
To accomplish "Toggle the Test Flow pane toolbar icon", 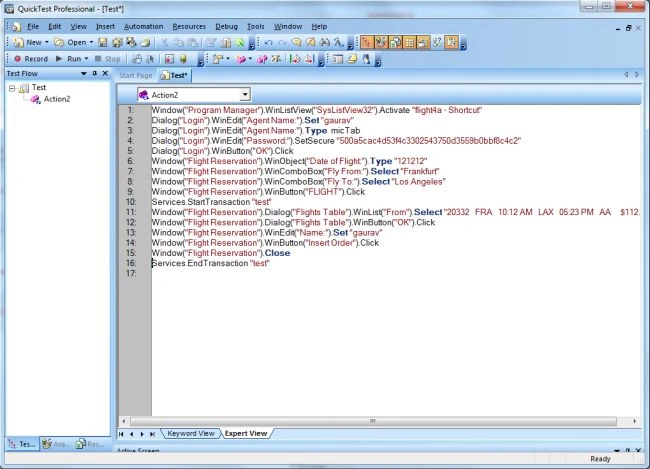I will coord(367,42).
